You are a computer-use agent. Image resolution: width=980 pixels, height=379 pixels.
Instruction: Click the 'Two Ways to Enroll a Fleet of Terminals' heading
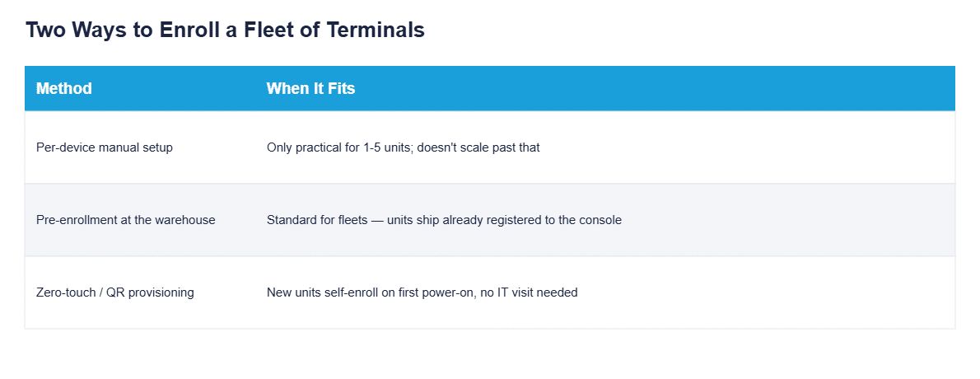[225, 30]
